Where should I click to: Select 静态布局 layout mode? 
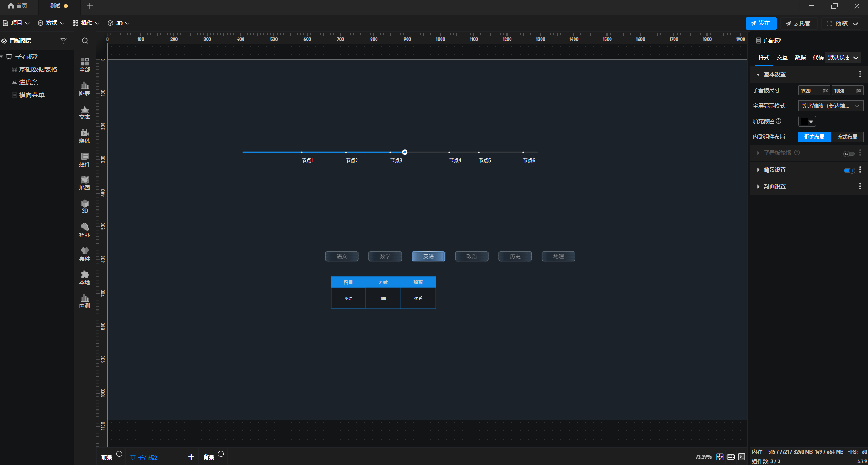tap(814, 137)
